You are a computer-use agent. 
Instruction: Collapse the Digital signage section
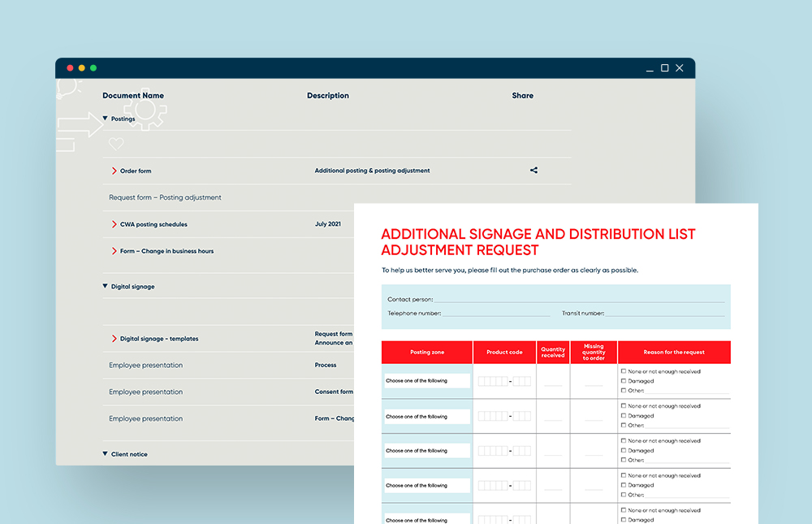105,286
